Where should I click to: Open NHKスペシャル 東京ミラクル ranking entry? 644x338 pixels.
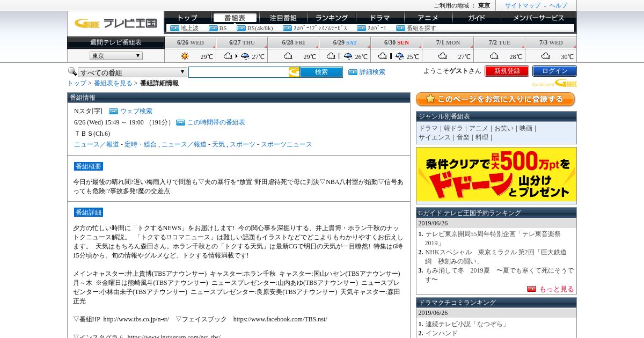tap(496, 256)
